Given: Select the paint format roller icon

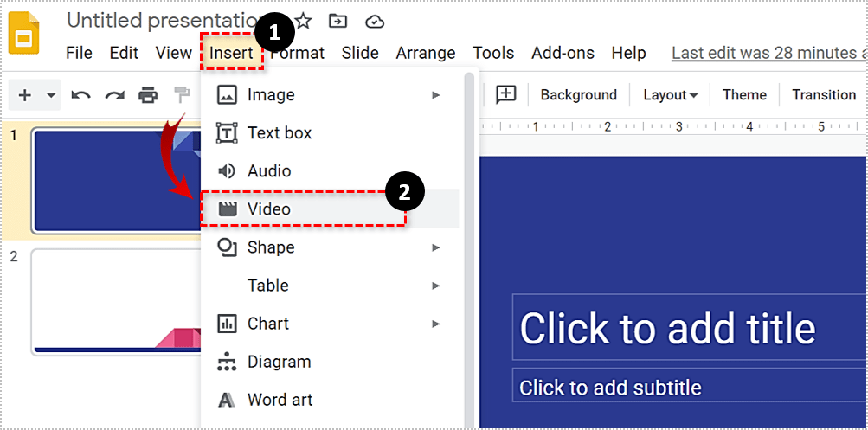Looking at the screenshot, I should coord(182,95).
